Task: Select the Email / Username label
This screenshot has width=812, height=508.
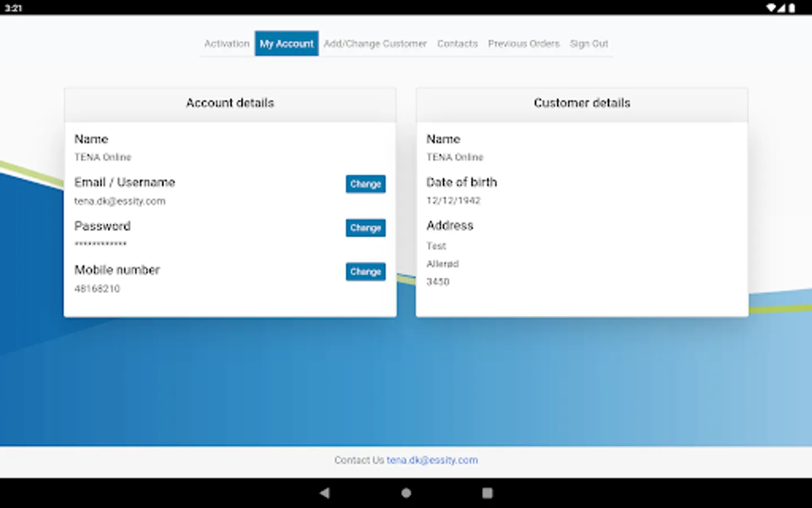Action: point(125,182)
